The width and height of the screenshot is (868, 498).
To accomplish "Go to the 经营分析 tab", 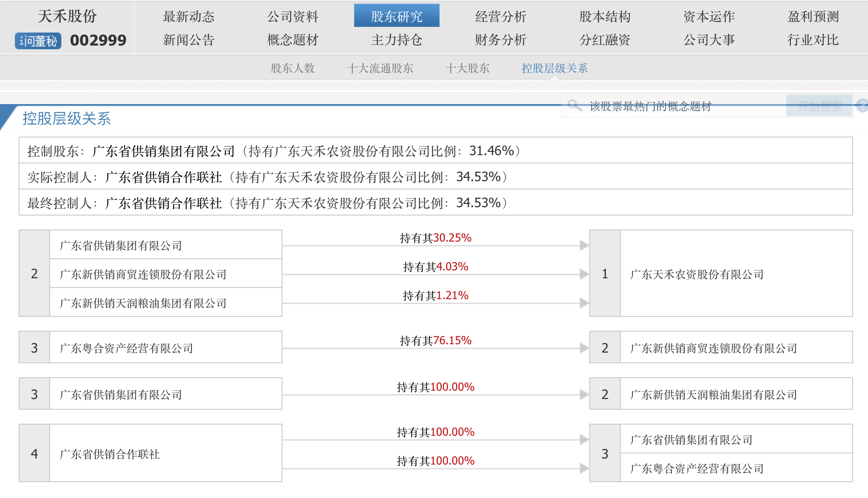I will tap(501, 17).
